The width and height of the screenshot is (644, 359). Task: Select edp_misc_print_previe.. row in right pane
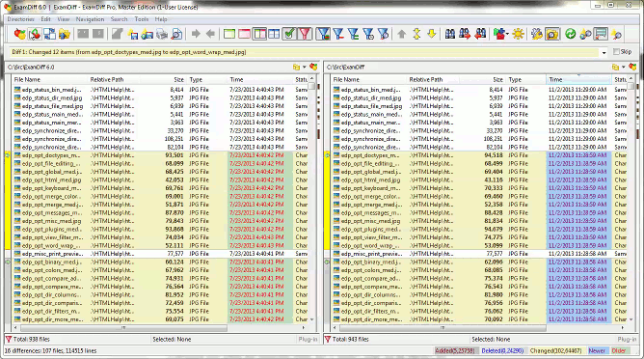click(x=480, y=254)
